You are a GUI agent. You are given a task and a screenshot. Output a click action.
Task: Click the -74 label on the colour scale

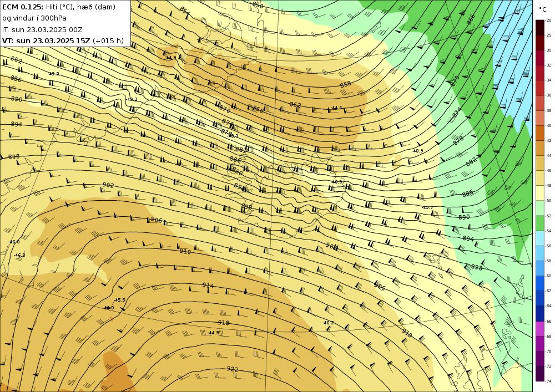pos(548,381)
